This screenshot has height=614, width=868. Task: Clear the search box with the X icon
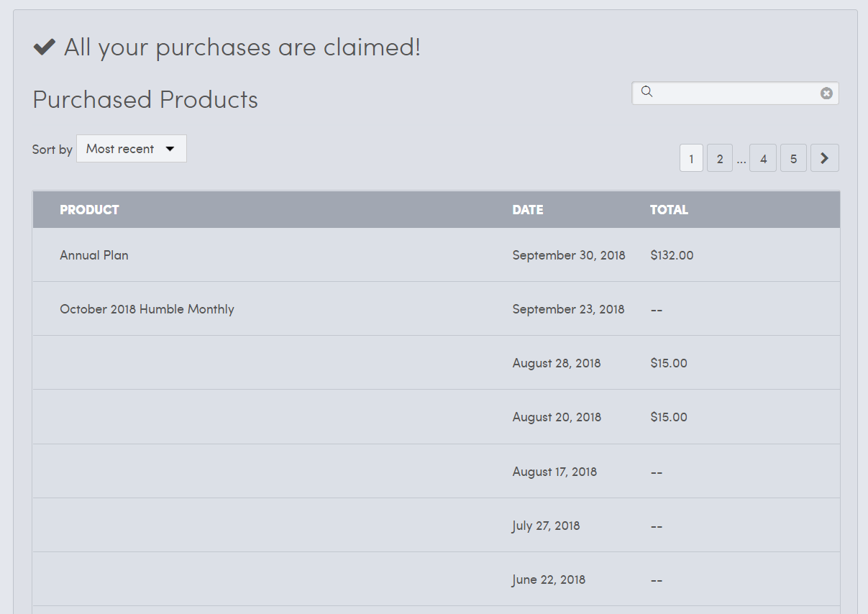click(826, 93)
